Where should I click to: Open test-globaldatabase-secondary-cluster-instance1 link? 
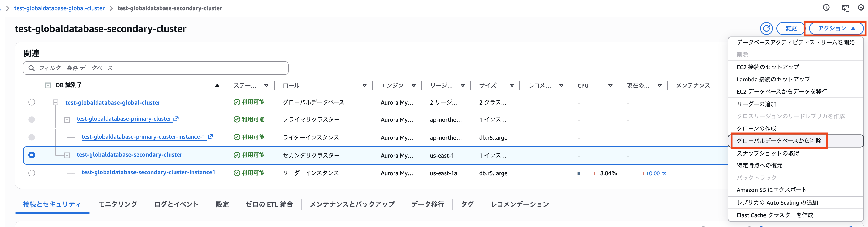point(148,172)
